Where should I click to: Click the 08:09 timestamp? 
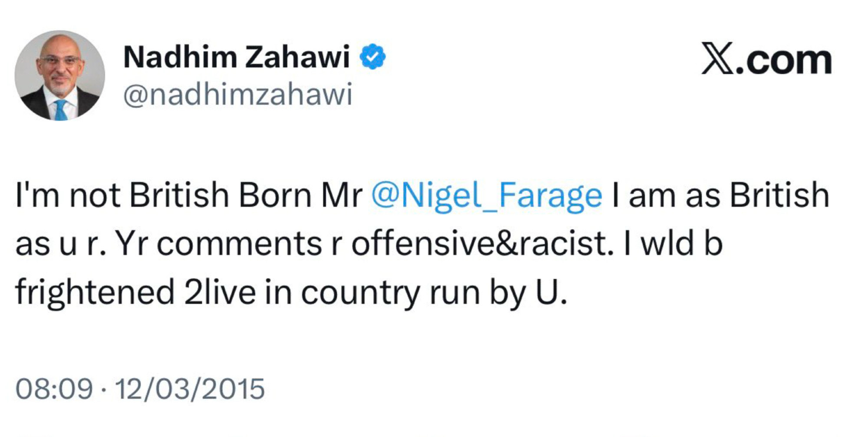[54, 388]
